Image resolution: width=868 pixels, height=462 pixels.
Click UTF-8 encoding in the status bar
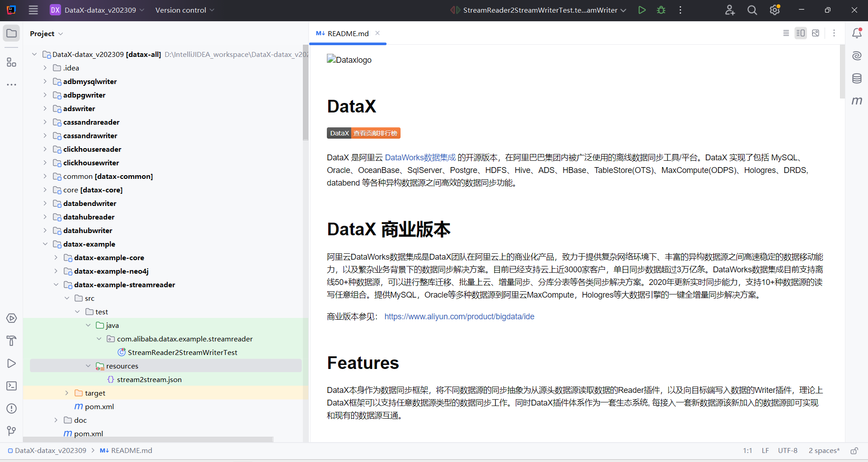tap(788, 450)
